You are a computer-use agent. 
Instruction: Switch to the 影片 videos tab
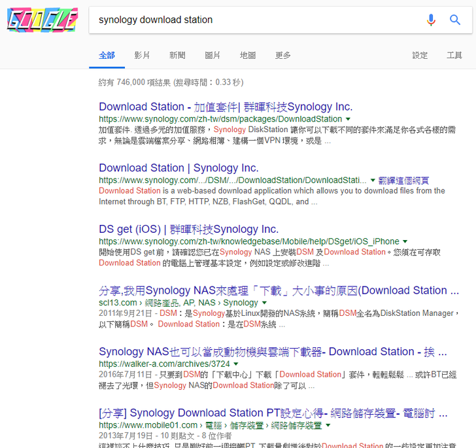click(142, 56)
